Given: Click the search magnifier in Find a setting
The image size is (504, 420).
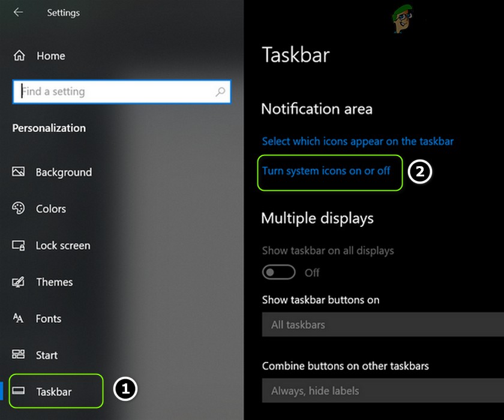Looking at the screenshot, I should tap(221, 91).
